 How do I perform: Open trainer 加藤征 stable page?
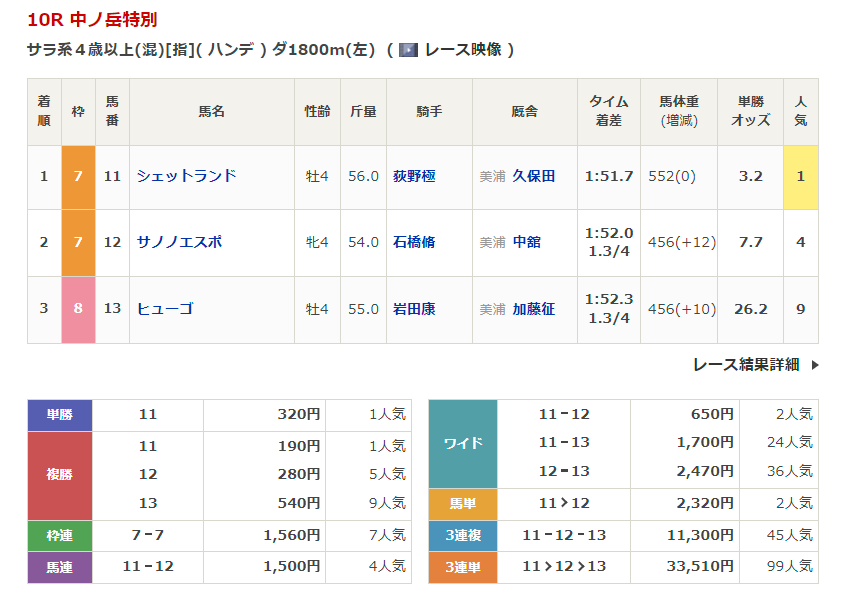point(533,309)
